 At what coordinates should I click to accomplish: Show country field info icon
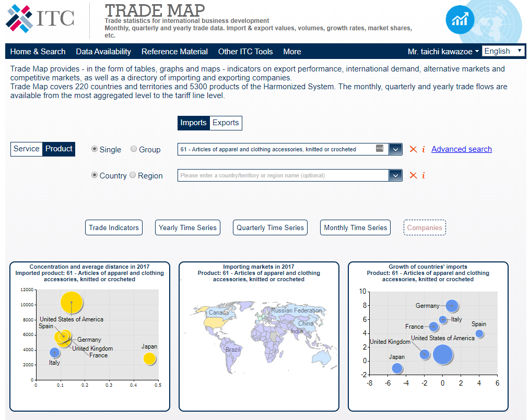(x=424, y=175)
